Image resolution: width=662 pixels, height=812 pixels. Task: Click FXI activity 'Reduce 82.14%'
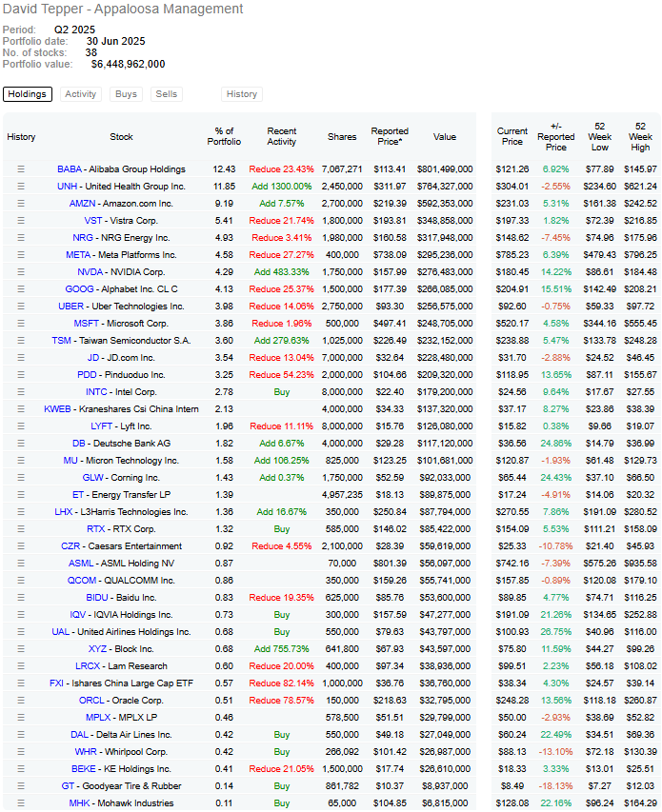pyautogui.click(x=282, y=683)
